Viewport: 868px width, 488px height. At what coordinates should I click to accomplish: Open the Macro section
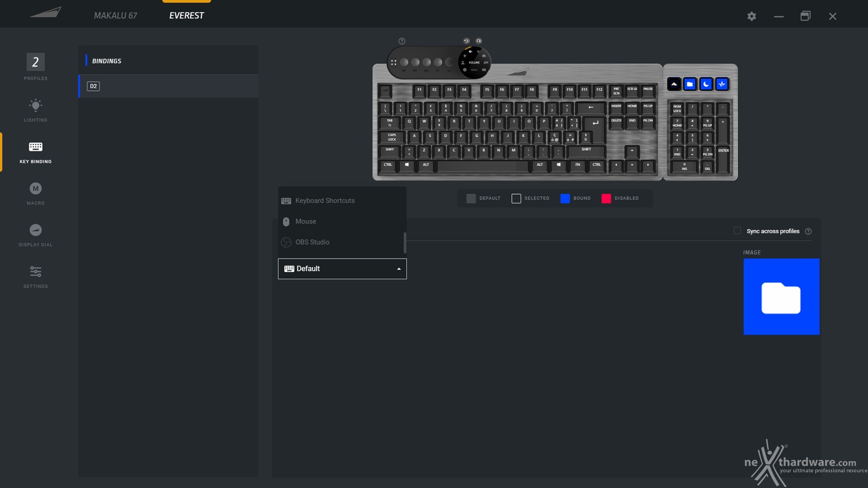[x=35, y=194]
